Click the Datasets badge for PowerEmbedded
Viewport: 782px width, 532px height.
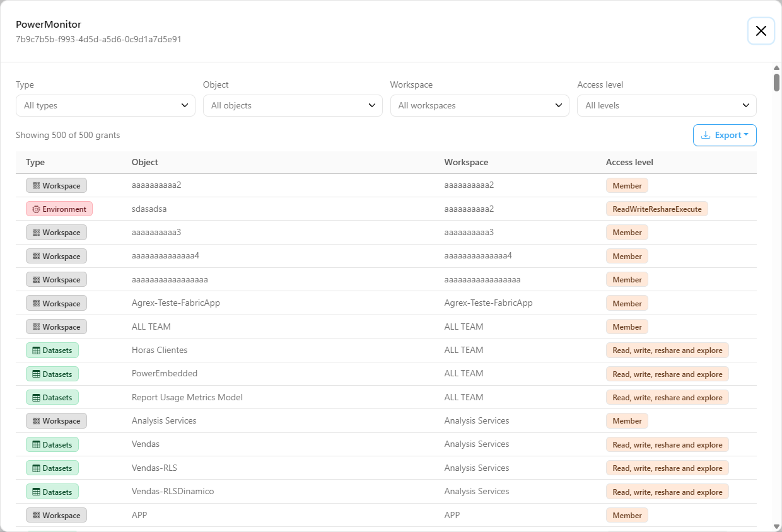coord(52,374)
